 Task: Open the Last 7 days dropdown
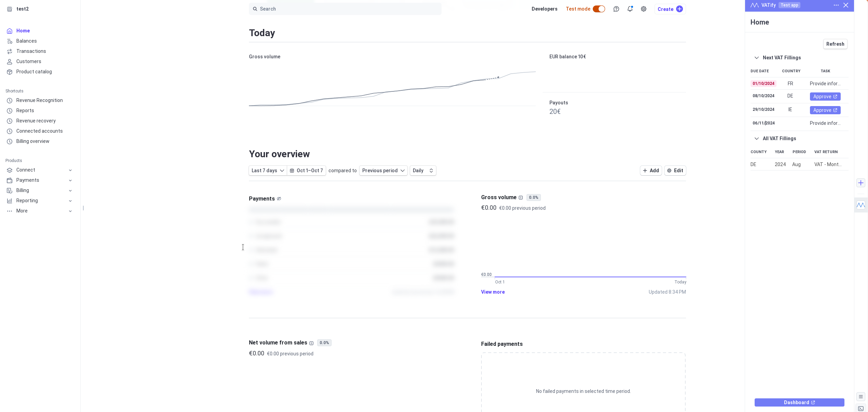tap(268, 171)
